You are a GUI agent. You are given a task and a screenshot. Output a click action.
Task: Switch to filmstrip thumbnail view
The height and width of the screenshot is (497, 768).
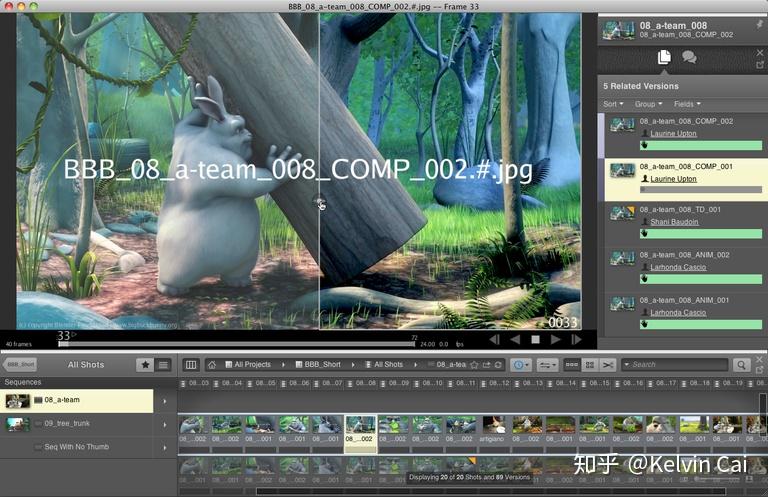[x=572, y=365]
